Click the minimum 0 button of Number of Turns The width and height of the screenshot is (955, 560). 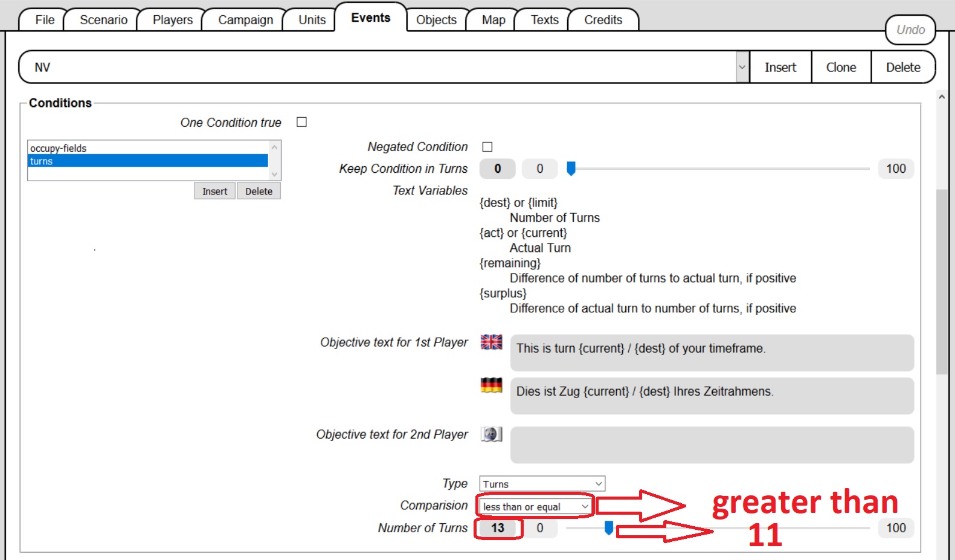[540, 528]
